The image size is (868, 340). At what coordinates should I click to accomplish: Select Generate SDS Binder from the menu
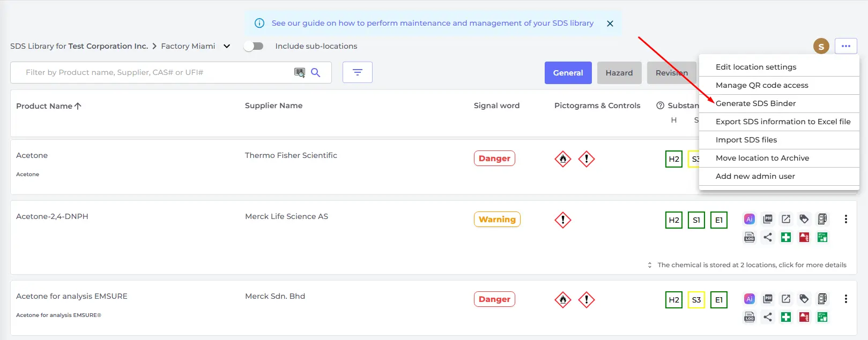point(755,103)
